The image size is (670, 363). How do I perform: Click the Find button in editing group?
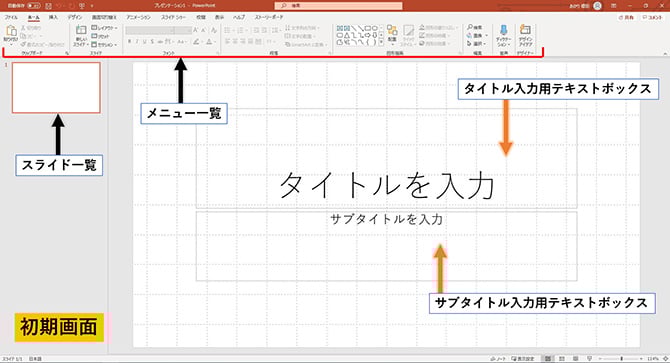point(474,28)
